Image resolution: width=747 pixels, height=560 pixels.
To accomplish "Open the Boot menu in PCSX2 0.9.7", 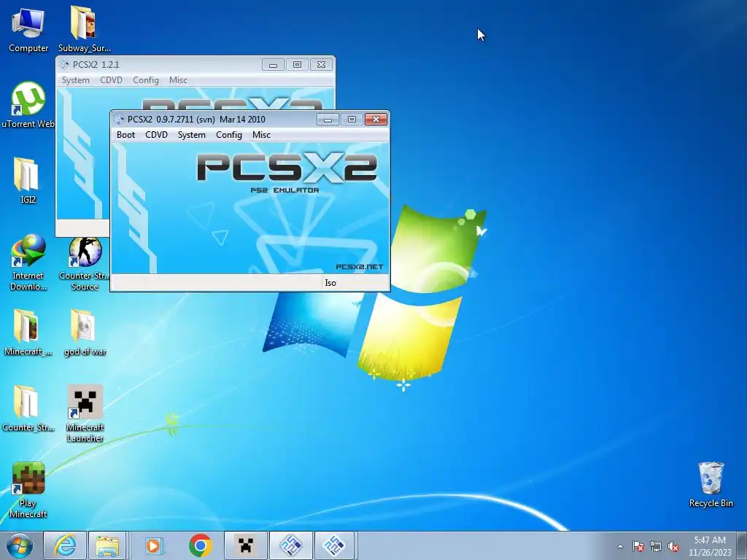I will [x=125, y=135].
